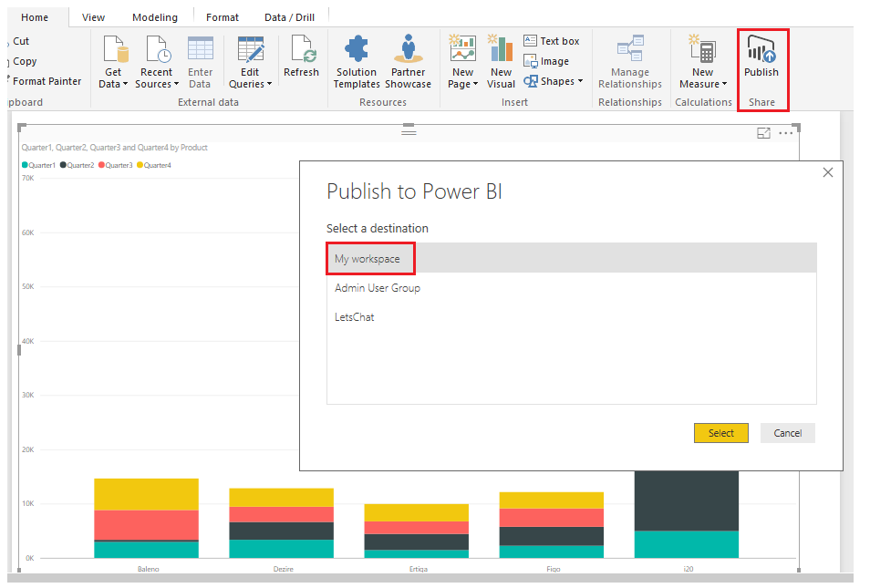Image resolution: width=870 pixels, height=588 pixels.
Task: Click the Cancel button
Action: point(787,433)
